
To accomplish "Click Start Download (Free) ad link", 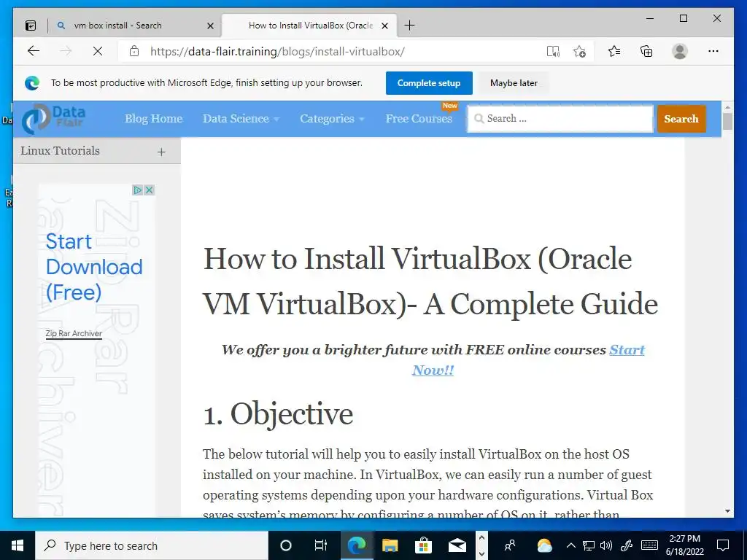I will click(x=94, y=267).
